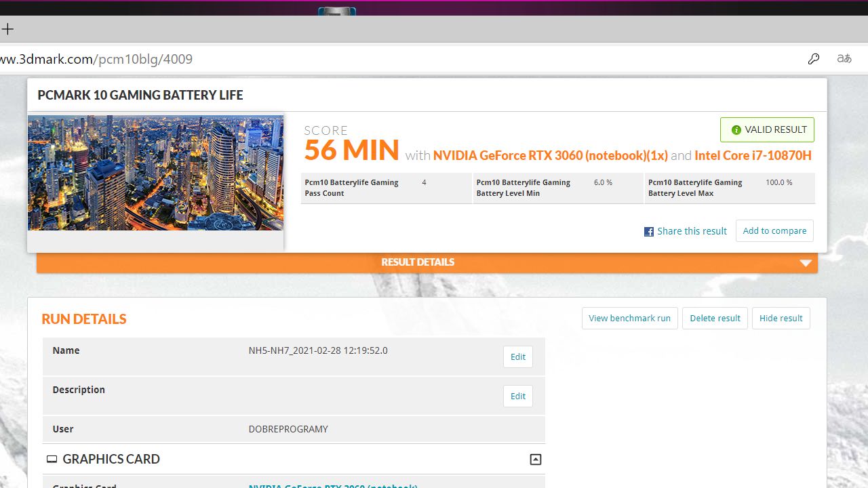Delete this benchmark result
The width and height of the screenshot is (868, 488).
pyautogui.click(x=715, y=318)
